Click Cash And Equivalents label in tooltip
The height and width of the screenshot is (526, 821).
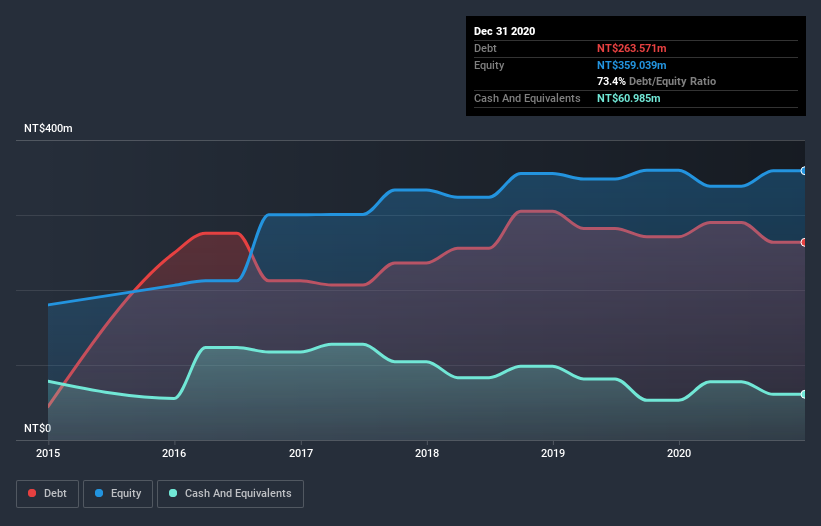527,98
